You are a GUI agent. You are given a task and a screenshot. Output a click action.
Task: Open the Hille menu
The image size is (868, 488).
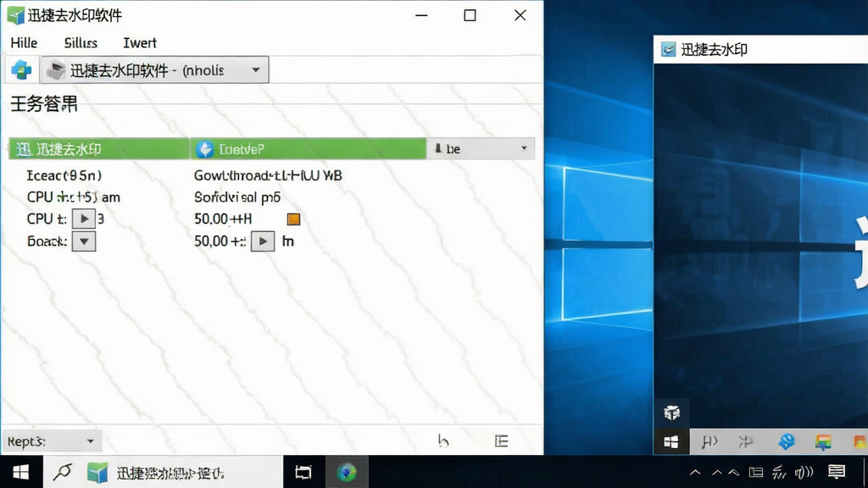(x=24, y=42)
